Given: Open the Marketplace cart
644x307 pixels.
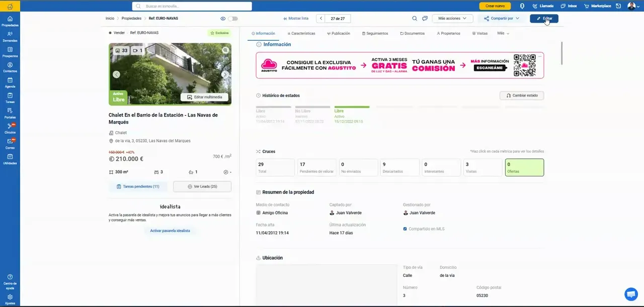Looking at the screenshot, I should tap(598, 6).
